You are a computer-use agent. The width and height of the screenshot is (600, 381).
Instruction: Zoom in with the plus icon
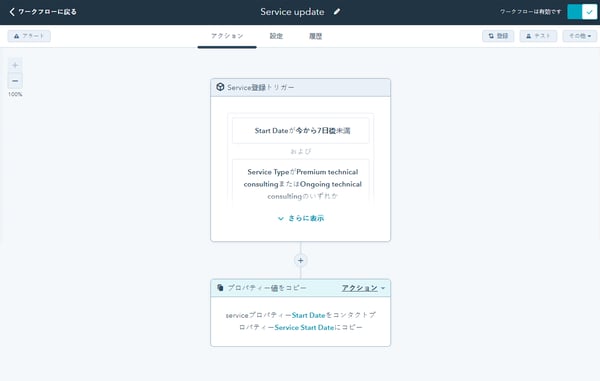click(15, 65)
